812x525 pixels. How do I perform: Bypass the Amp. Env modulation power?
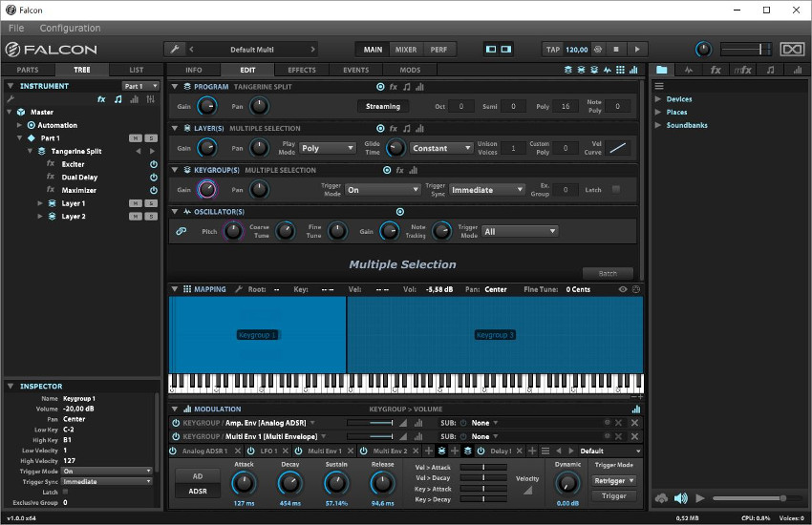tap(176, 423)
